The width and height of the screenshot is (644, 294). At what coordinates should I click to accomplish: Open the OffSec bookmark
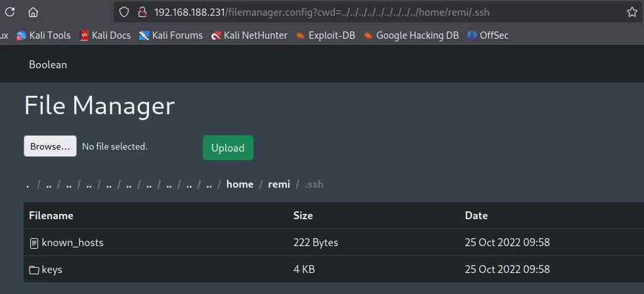(487, 35)
